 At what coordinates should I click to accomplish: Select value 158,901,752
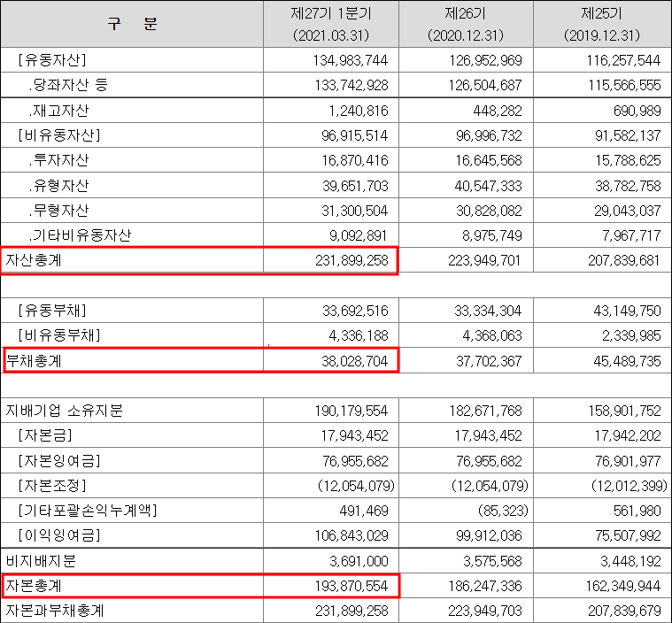click(x=624, y=411)
